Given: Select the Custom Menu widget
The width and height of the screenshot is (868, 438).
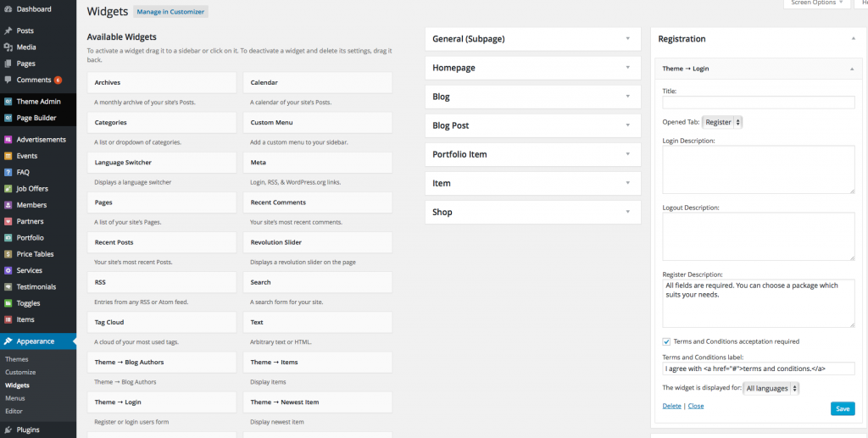Looking at the screenshot, I should (x=318, y=123).
